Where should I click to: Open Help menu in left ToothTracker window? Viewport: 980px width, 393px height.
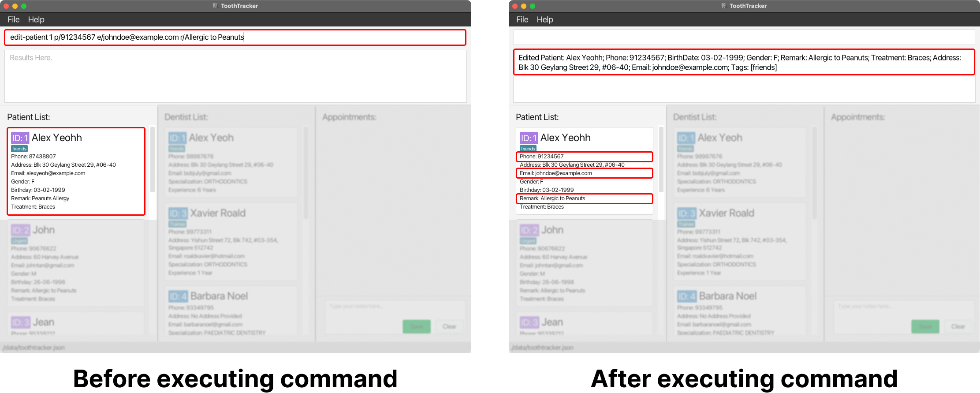click(x=36, y=19)
